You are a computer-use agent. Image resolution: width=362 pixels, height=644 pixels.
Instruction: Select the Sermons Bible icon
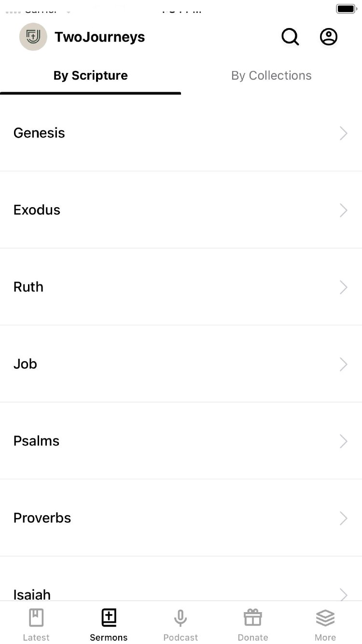pyautogui.click(x=109, y=618)
